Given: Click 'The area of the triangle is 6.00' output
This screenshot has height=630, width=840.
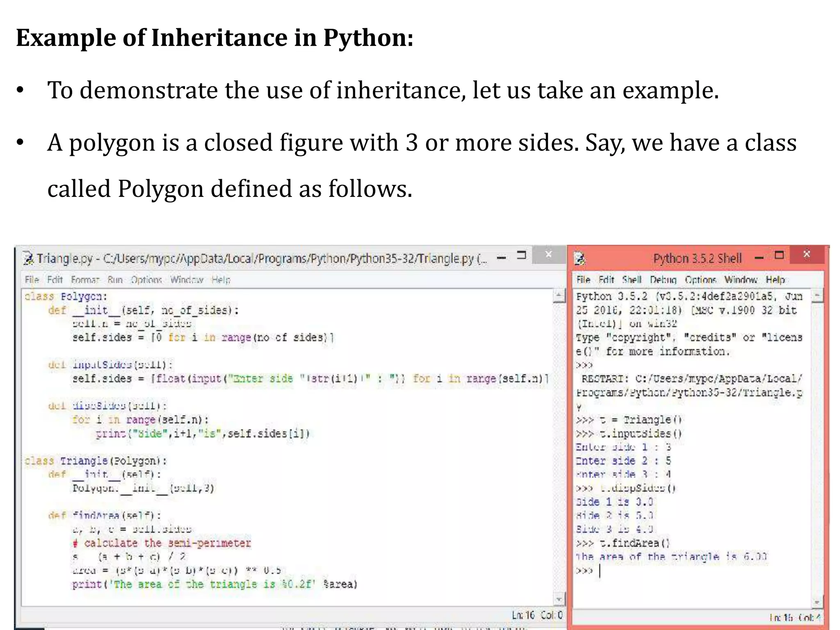Looking at the screenshot, I should 671,557.
